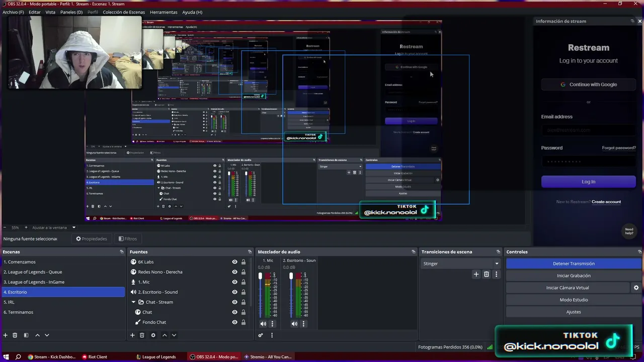Add a scene transition with plus icon
Viewport: 644px width, 362px height.
pyautogui.click(x=476, y=275)
